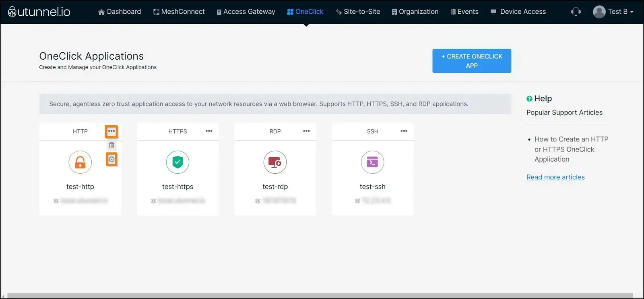Click the server stack icon under test-rdp
The width and height of the screenshot is (644, 299).
[x=258, y=201]
